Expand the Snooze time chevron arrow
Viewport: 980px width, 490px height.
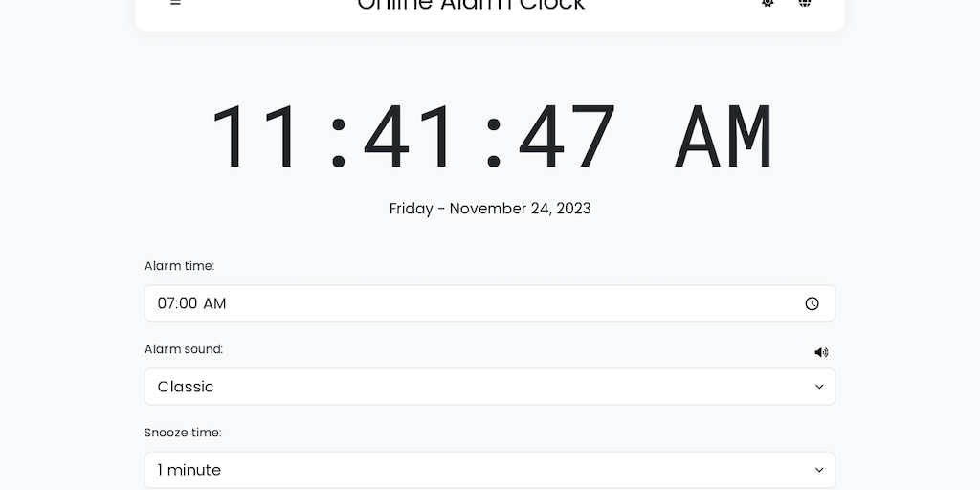click(x=819, y=470)
